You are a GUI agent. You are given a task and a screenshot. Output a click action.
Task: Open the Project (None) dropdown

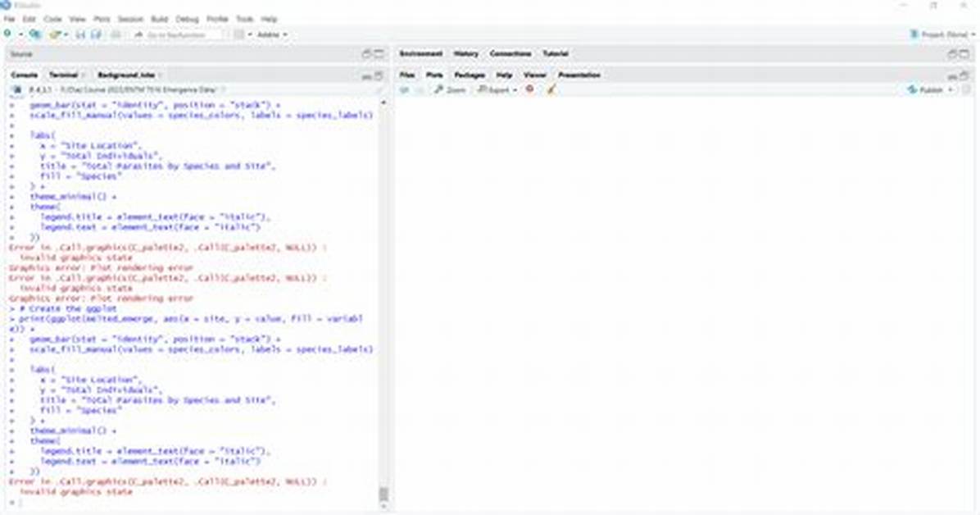click(942, 34)
